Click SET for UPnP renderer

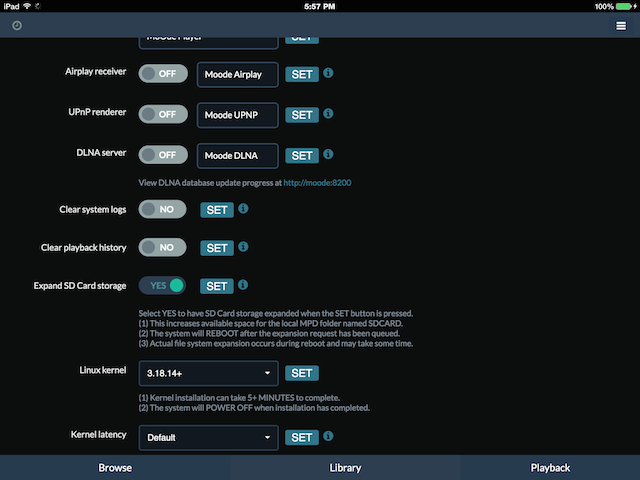pos(302,115)
